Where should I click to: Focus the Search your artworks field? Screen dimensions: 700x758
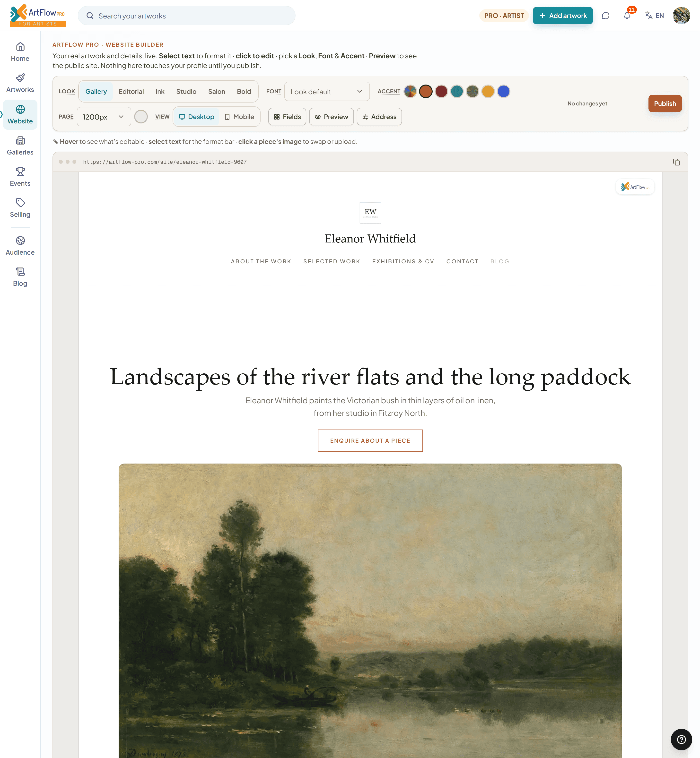[x=186, y=16]
